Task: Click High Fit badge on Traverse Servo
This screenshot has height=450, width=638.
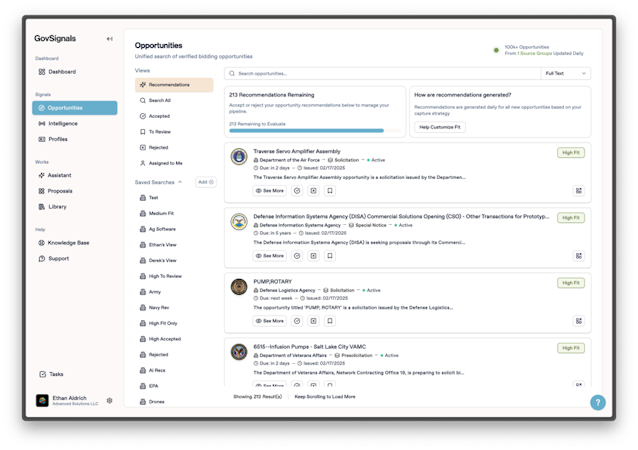Action: coord(571,153)
